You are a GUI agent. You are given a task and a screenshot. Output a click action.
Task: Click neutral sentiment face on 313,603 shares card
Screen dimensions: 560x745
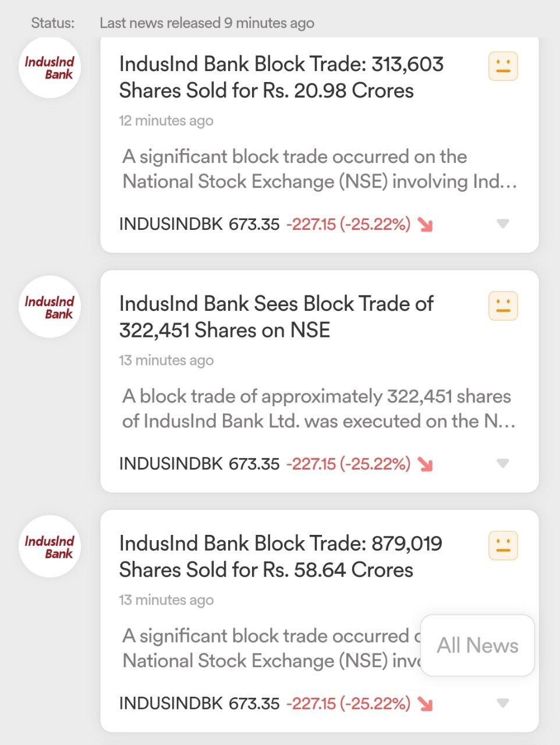pos(503,66)
